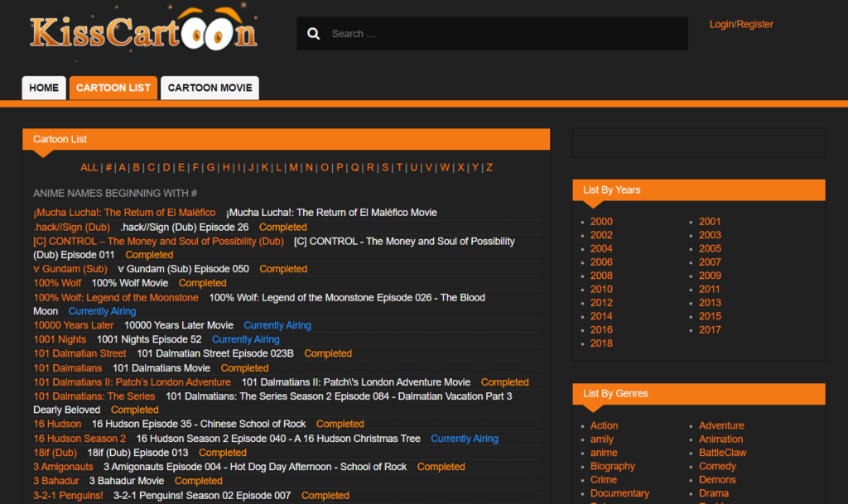The width and height of the screenshot is (848, 504).
Task: Open 16 Hudson Episode 35 link
Action: click(x=199, y=424)
